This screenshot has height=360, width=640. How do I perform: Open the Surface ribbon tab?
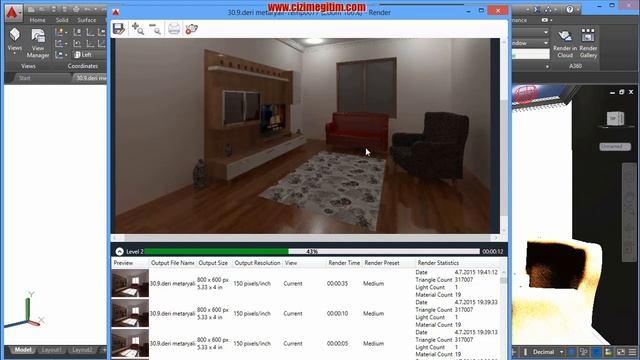[x=87, y=20]
